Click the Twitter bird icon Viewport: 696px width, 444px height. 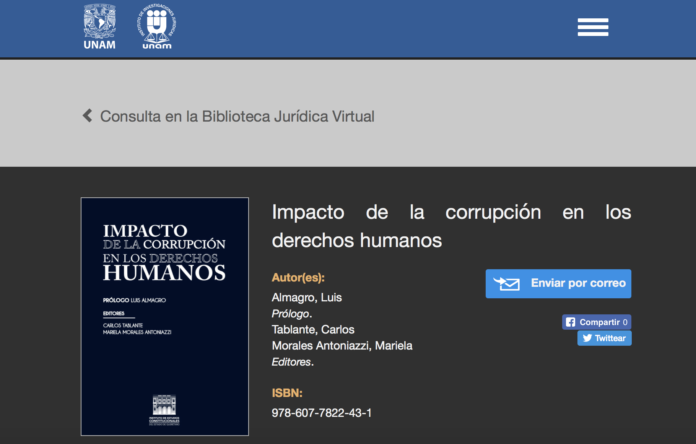click(x=586, y=338)
